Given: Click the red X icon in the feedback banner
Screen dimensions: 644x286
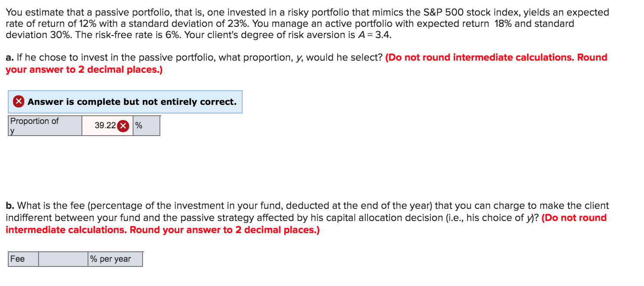Looking at the screenshot, I should click(x=18, y=101).
